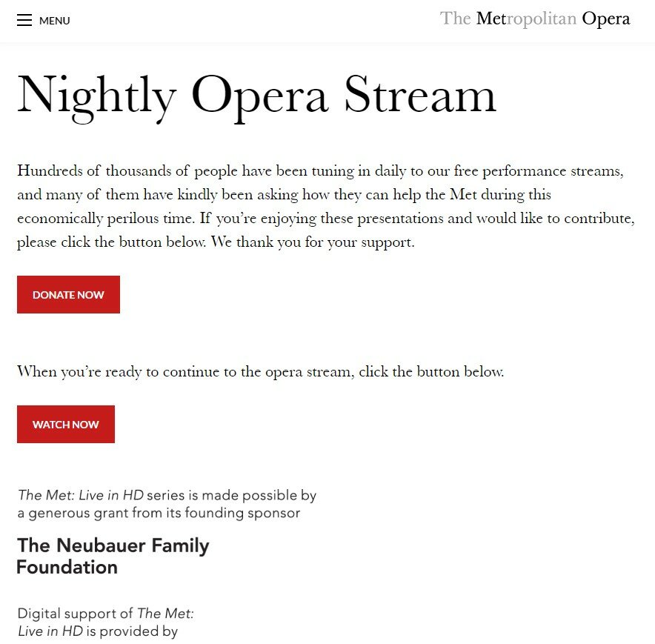Click the MENU label text
Viewport: 655px width, 644px height.
click(55, 21)
